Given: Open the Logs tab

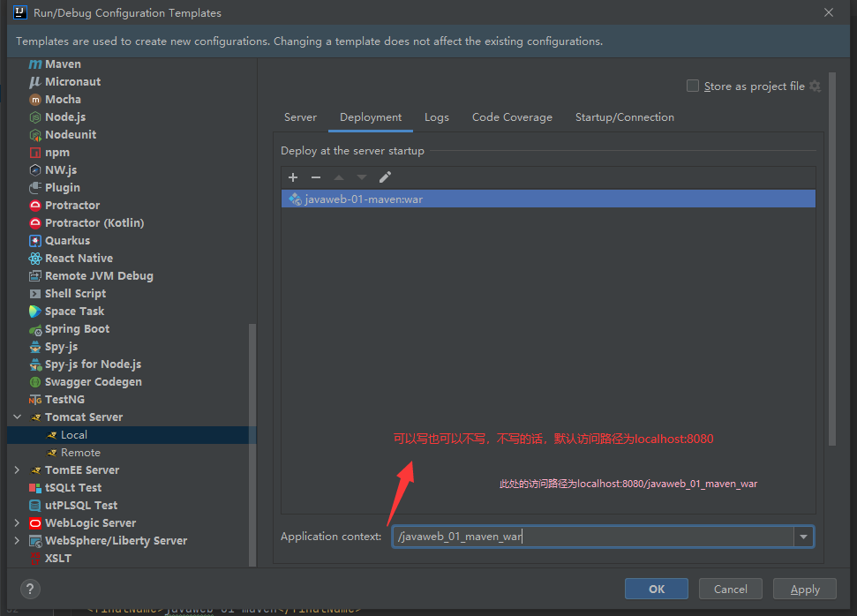Looking at the screenshot, I should (x=437, y=117).
